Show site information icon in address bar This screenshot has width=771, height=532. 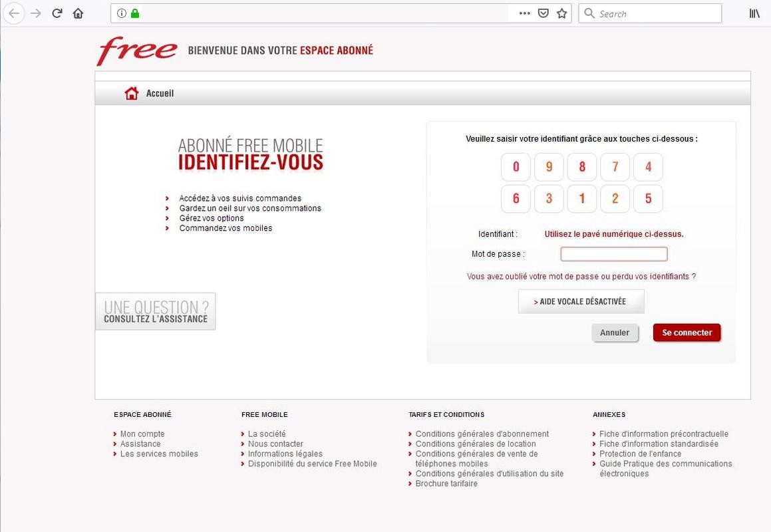point(122,13)
